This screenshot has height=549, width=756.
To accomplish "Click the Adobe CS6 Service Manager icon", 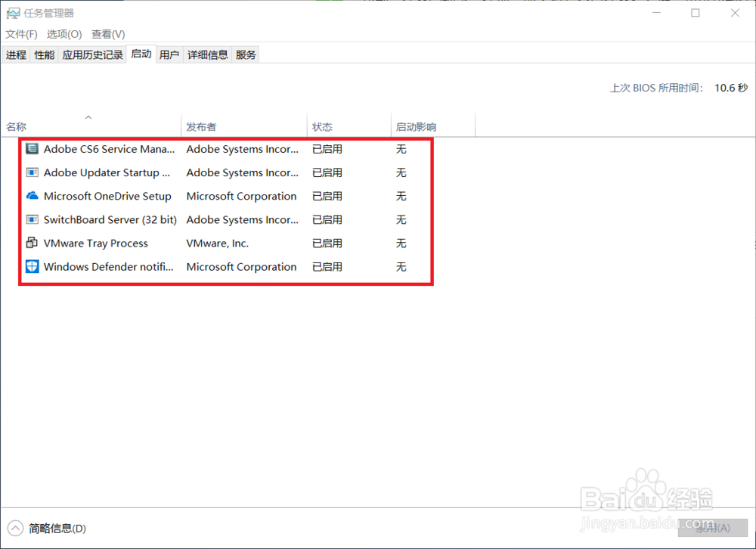I will click(x=32, y=148).
